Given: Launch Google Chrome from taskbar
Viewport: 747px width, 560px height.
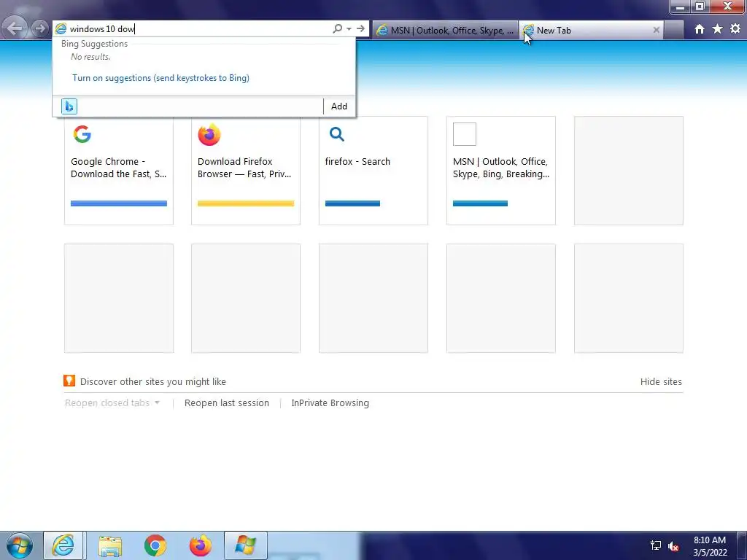Looking at the screenshot, I should coord(155,545).
